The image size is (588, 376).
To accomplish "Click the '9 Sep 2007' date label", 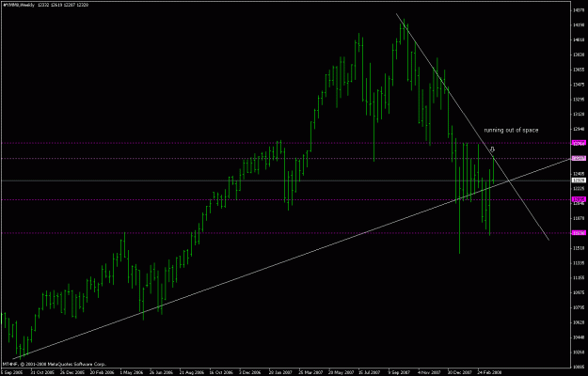I will (x=400, y=373).
